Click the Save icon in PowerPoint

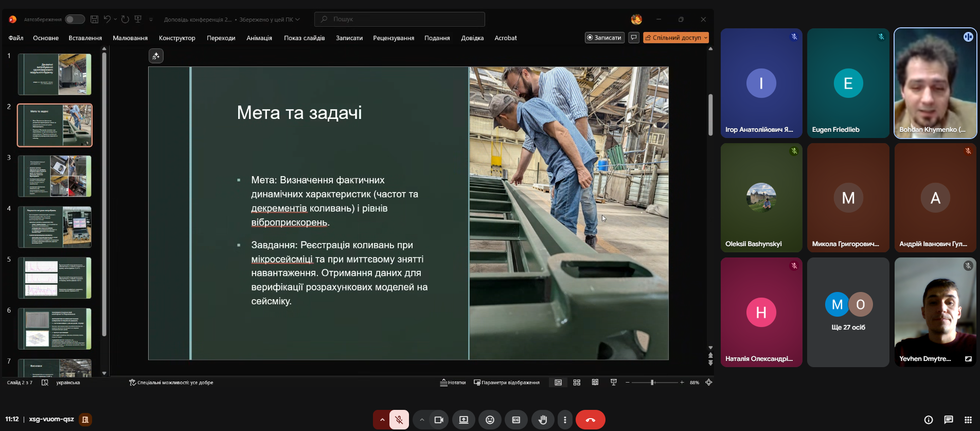tap(94, 19)
